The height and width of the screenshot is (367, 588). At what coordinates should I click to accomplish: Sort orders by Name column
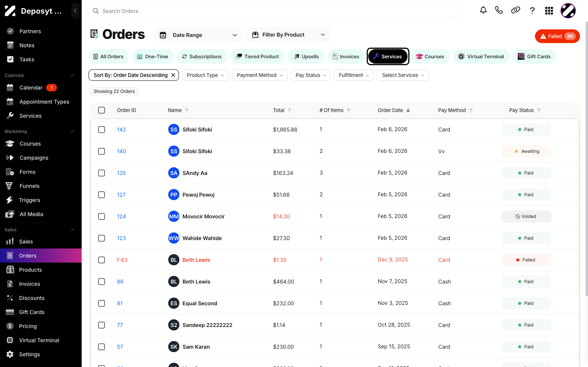(x=178, y=110)
